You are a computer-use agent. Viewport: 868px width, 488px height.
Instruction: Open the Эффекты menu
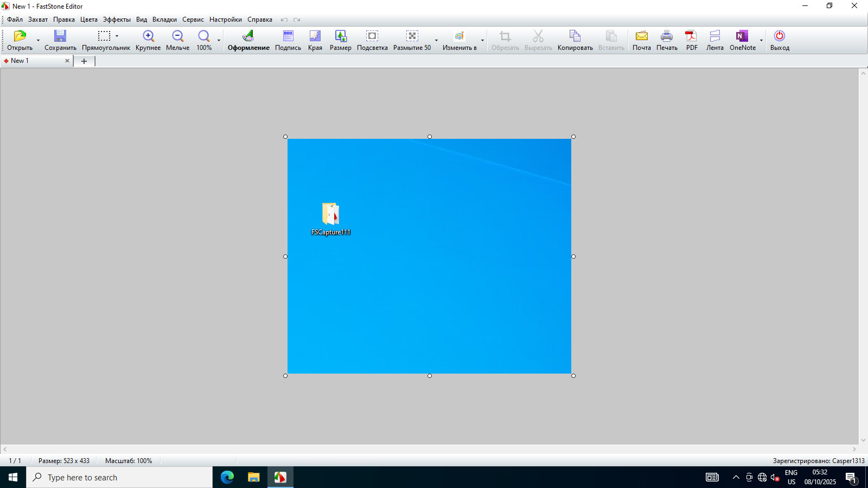click(x=117, y=20)
